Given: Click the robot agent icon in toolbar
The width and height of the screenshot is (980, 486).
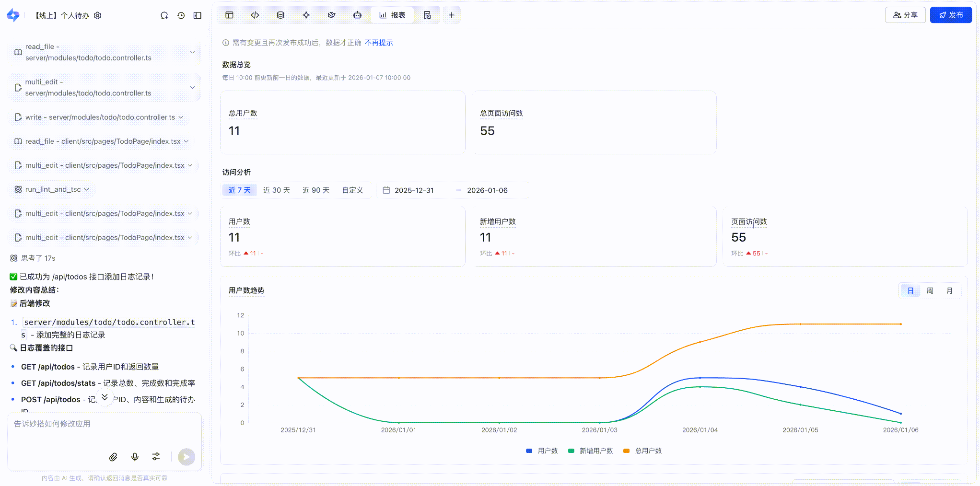Looking at the screenshot, I should pos(357,15).
